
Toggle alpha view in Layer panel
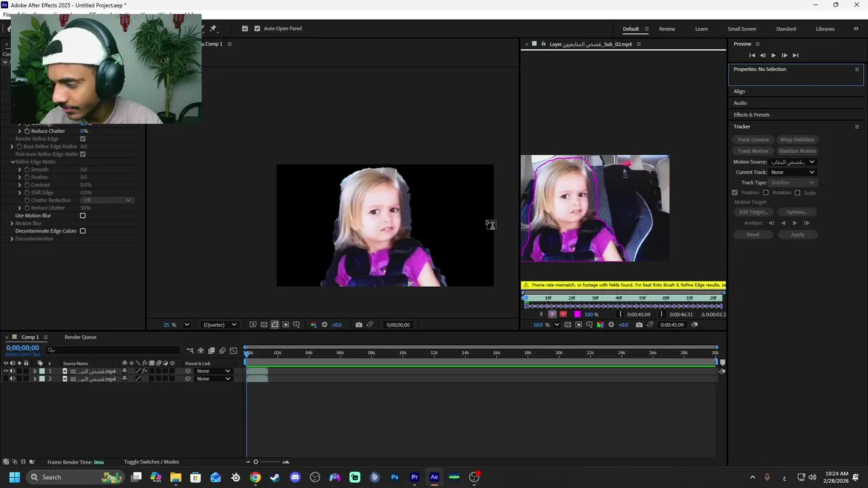pyautogui.click(x=541, y=314)
